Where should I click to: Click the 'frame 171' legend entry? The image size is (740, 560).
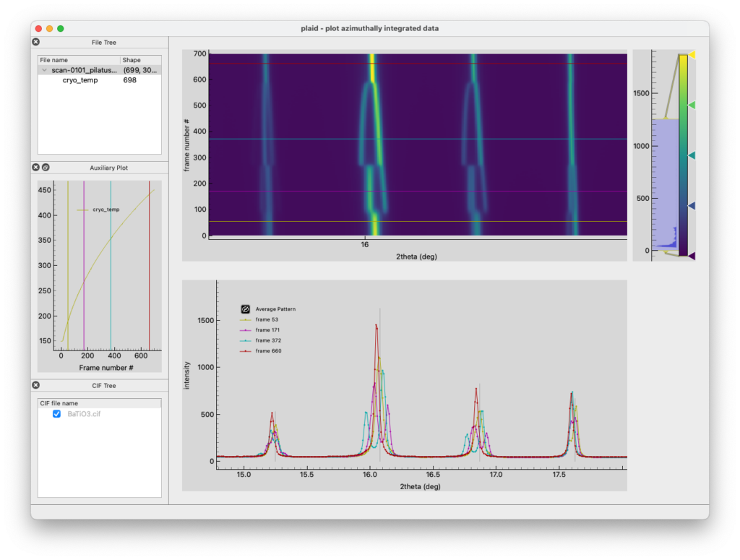260,329
